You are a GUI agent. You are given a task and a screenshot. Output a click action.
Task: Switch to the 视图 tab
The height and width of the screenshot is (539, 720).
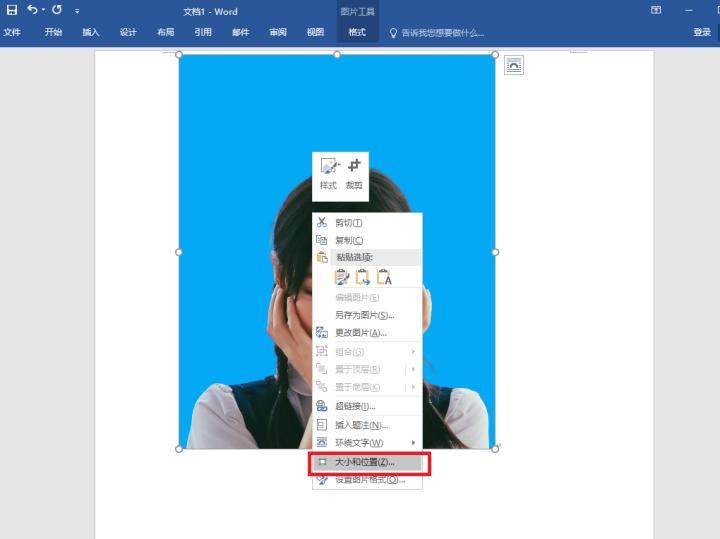[315, 32]
